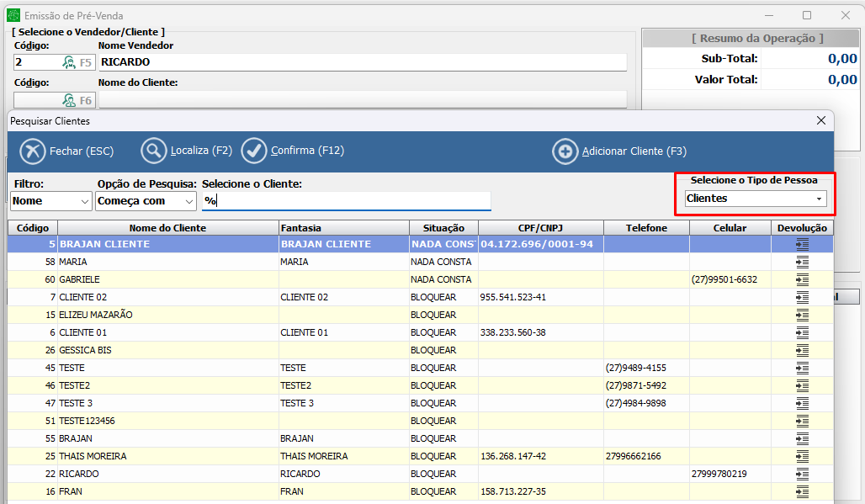Sort by the Nome do Cliente column header
Image resolution: width=865 pixels, height=504 pixels.
pyautogui.click(x=167, y=228)
